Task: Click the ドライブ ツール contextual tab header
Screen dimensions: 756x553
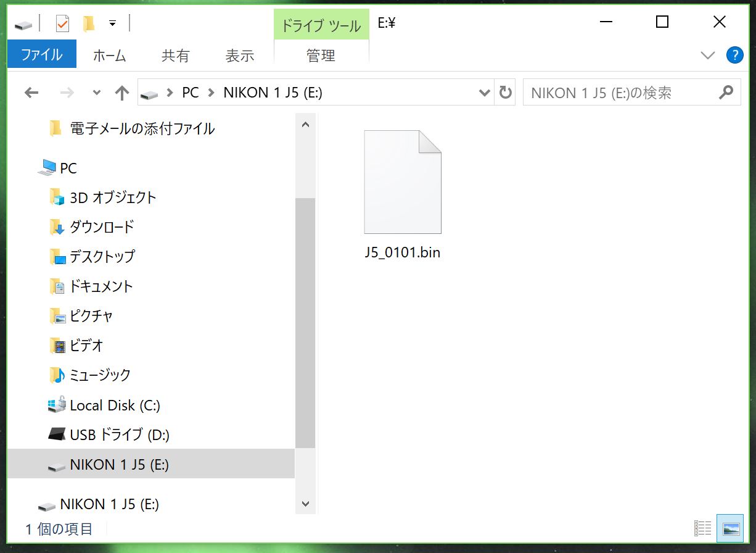Action: (321, 25)
